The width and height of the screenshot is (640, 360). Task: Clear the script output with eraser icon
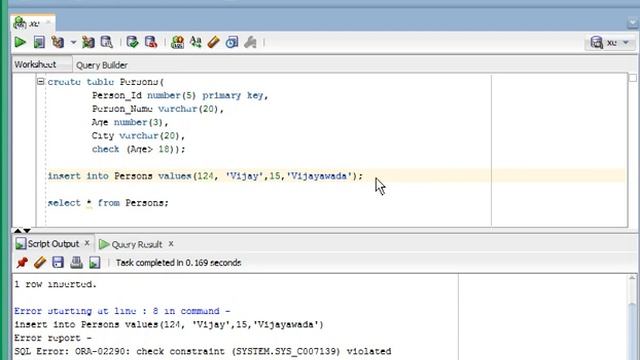click(40, 262)
